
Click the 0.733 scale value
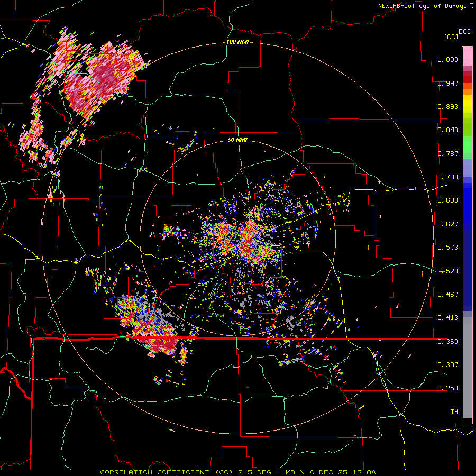pyautogui.click(x=448, y=177)
